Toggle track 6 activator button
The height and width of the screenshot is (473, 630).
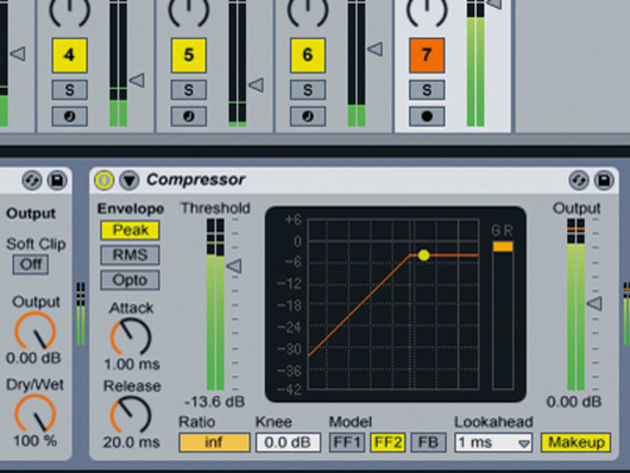click(x=307, y=55)
